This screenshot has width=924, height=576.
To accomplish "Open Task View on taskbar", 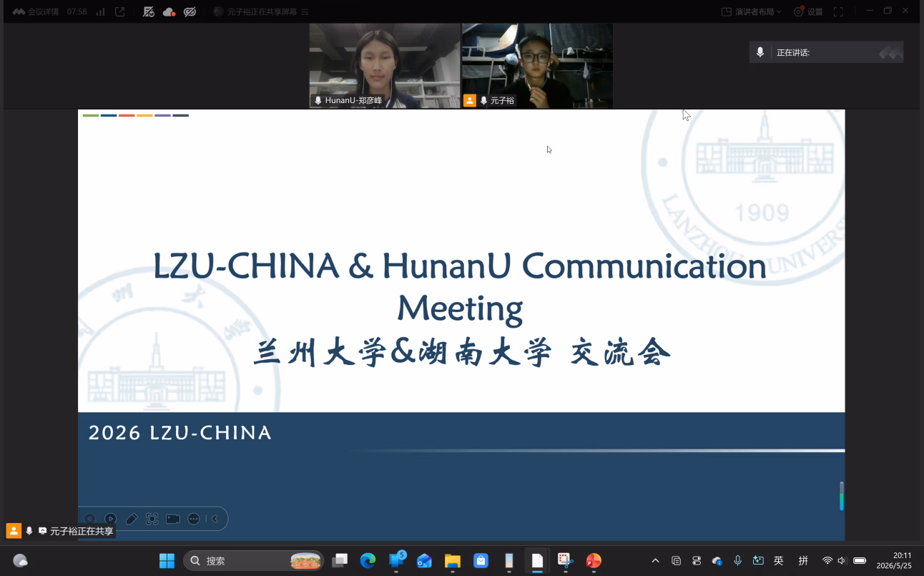I will click(340, 561).
